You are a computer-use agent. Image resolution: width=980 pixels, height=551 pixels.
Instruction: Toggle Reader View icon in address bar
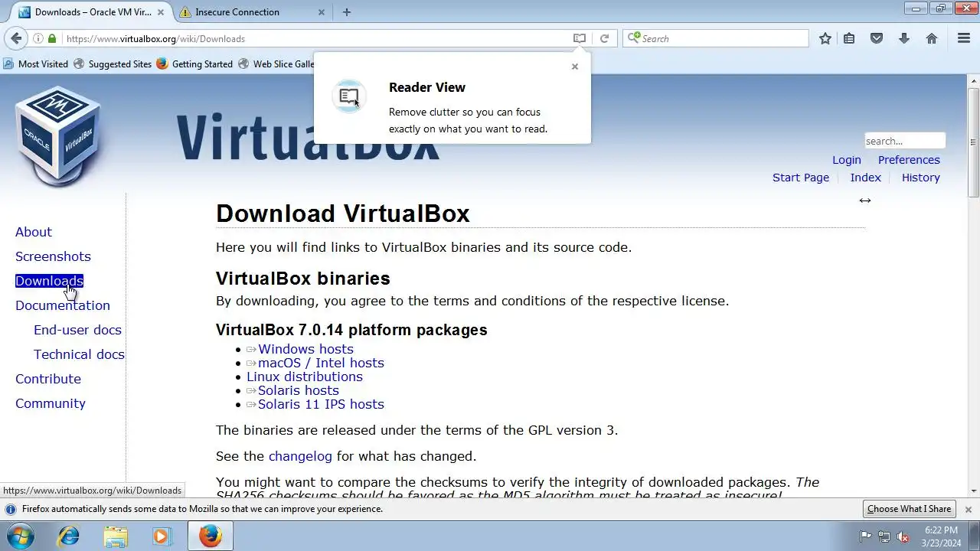click(x=580, y=38)
